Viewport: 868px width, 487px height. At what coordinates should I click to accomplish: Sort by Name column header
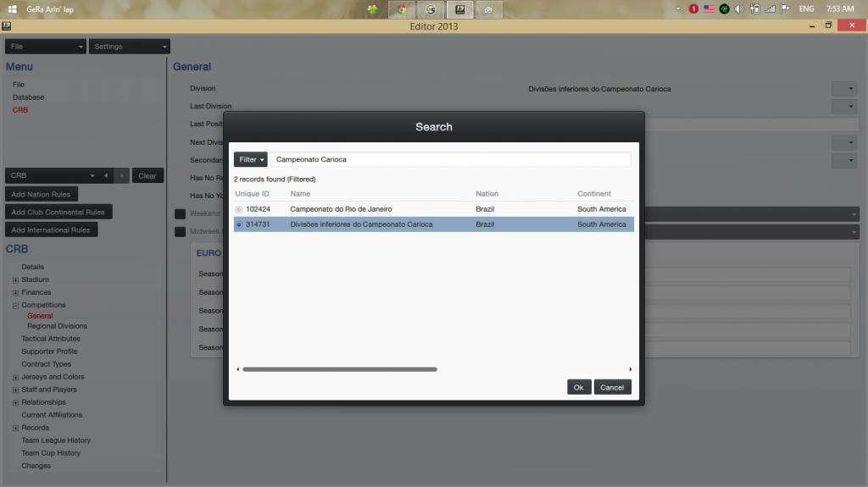click(x=300, y=194)
